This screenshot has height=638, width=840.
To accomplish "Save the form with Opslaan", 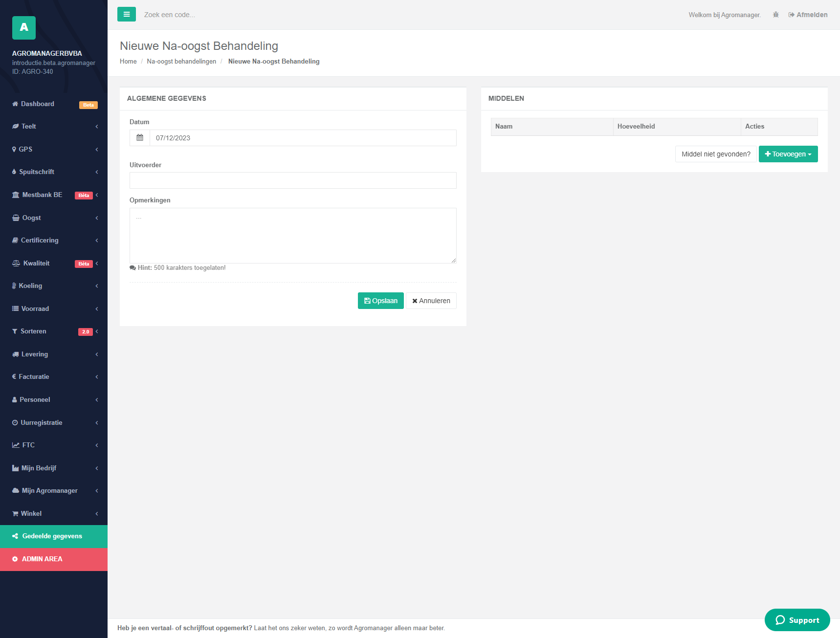I will 381,301.
